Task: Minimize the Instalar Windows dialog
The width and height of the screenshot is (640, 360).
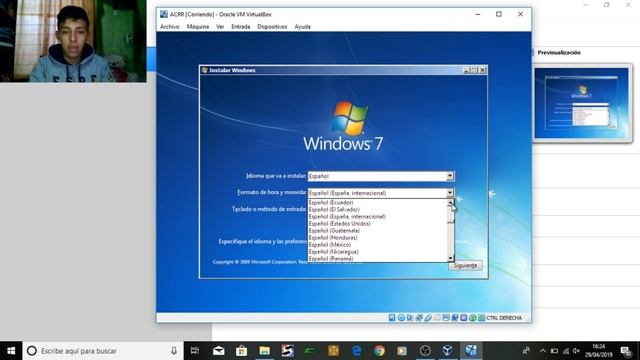Action: point(466,70)
